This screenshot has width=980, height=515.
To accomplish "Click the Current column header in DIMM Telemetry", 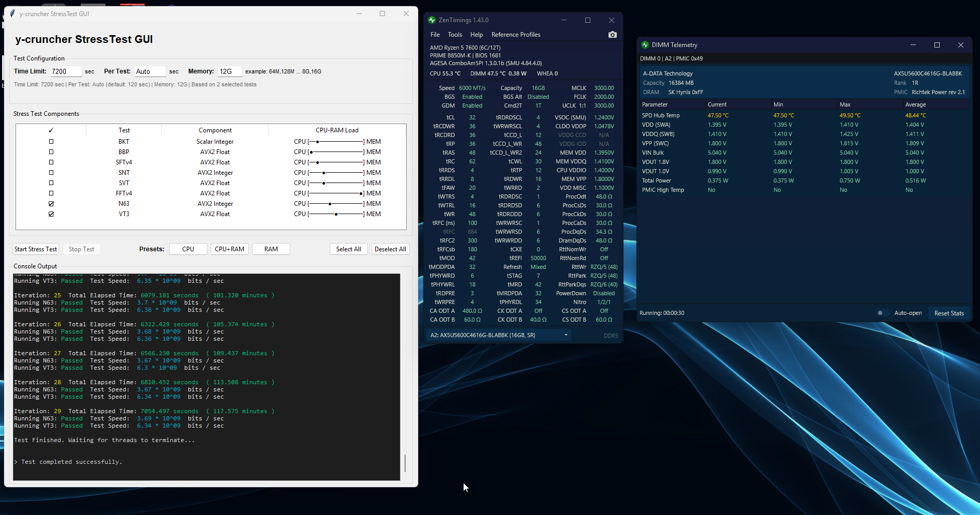I will [x=738, y=104].
